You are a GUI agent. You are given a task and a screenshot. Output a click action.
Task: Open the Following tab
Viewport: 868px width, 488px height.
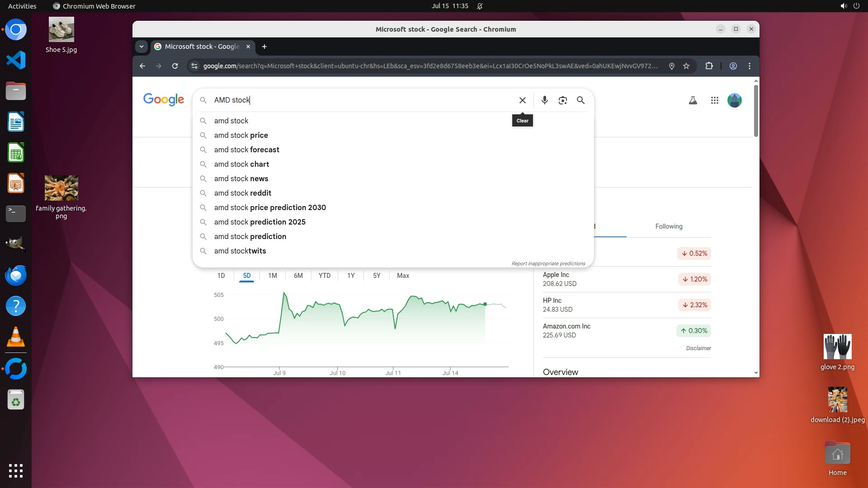tap(669, 226)
